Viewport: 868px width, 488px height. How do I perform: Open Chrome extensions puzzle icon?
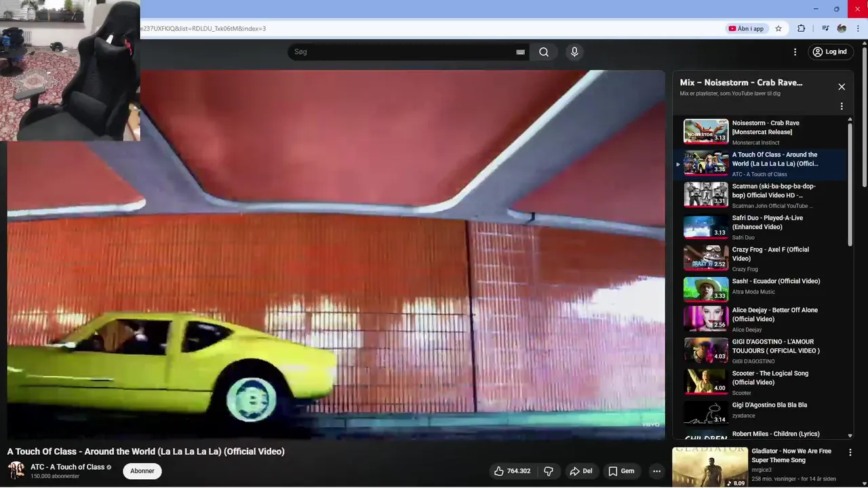(x=802, y=28)
